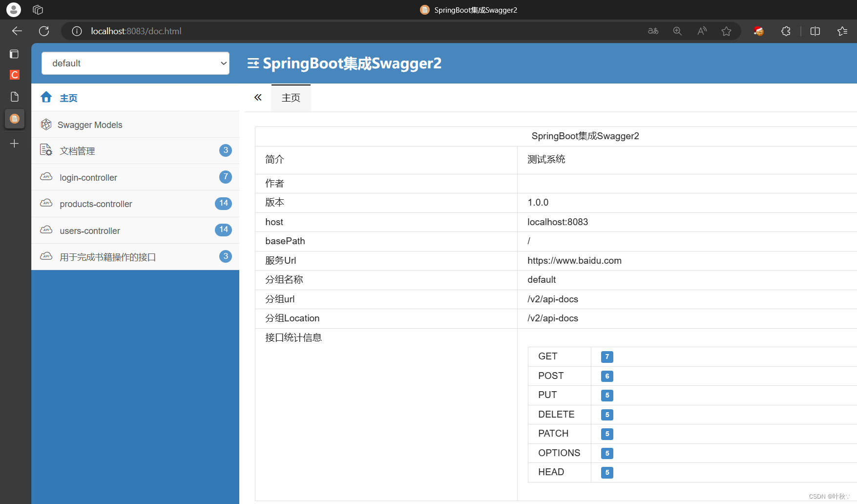Open Swagger Models menu item
The height and width of the screenshot is (504, 857).
tap(135, 125)
